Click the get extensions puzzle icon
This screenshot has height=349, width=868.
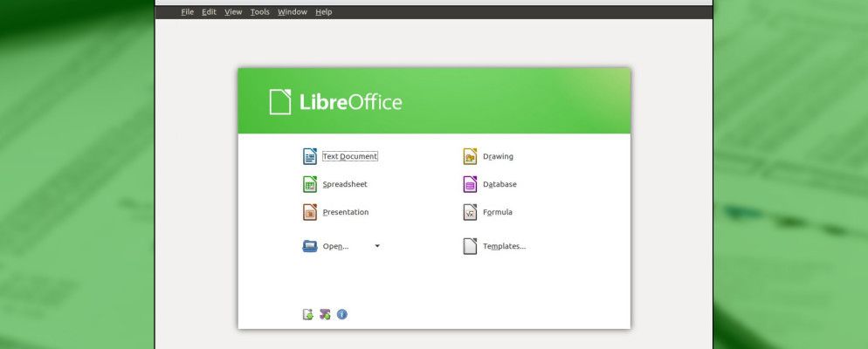click(325, 314)
